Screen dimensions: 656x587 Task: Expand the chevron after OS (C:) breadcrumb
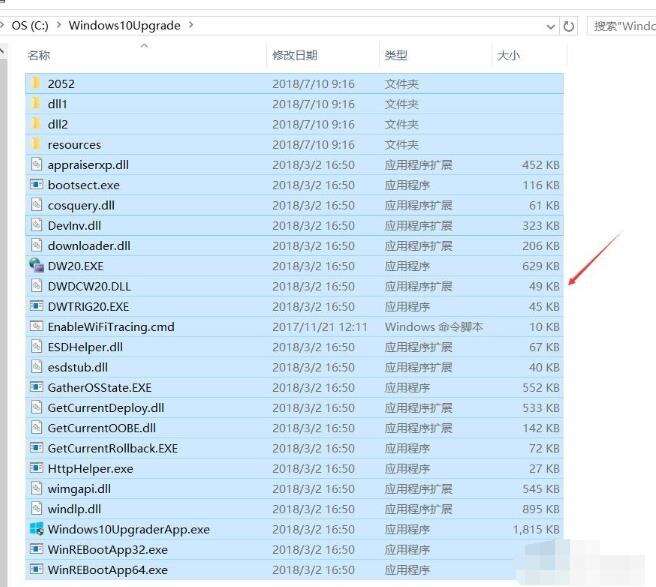tap(59, 25)
